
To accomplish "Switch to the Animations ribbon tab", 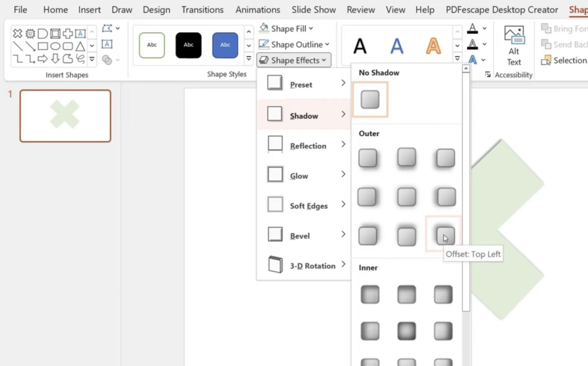I will [257, 10].
